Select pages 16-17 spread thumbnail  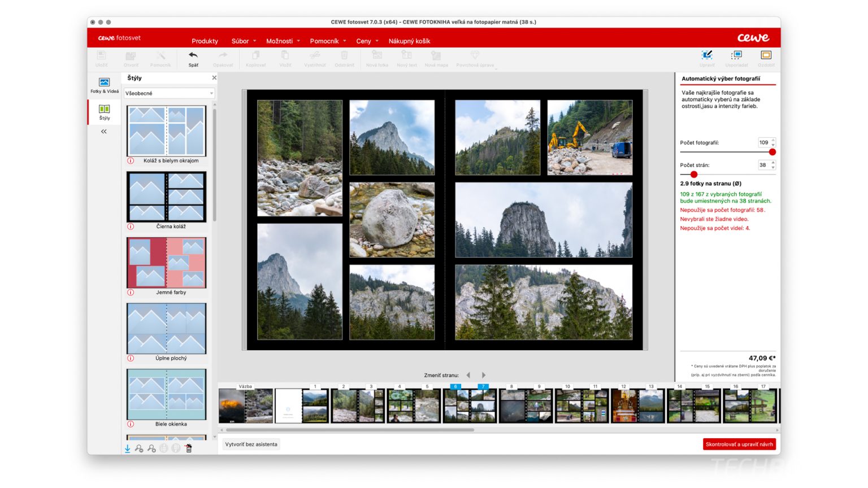point(750,406)
